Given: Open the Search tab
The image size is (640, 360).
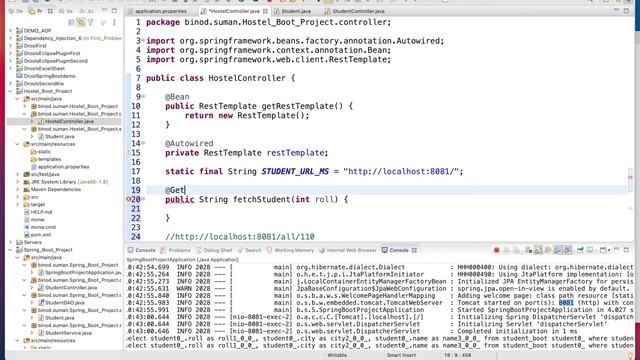Looking at the screenshot, I should pyautogui.click(x=249, y=250).
